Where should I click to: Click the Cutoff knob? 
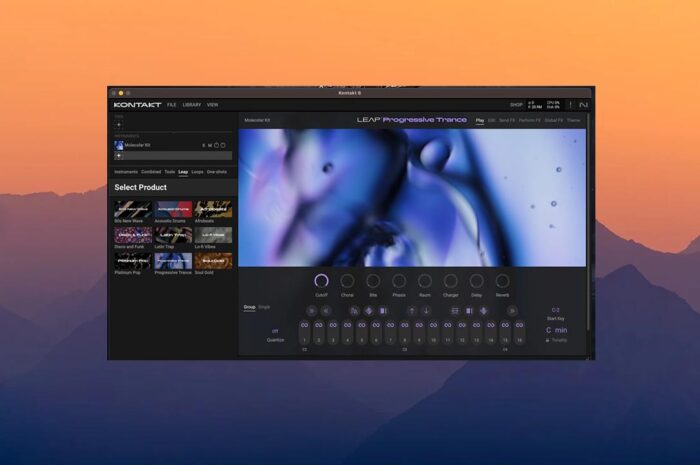321,281
